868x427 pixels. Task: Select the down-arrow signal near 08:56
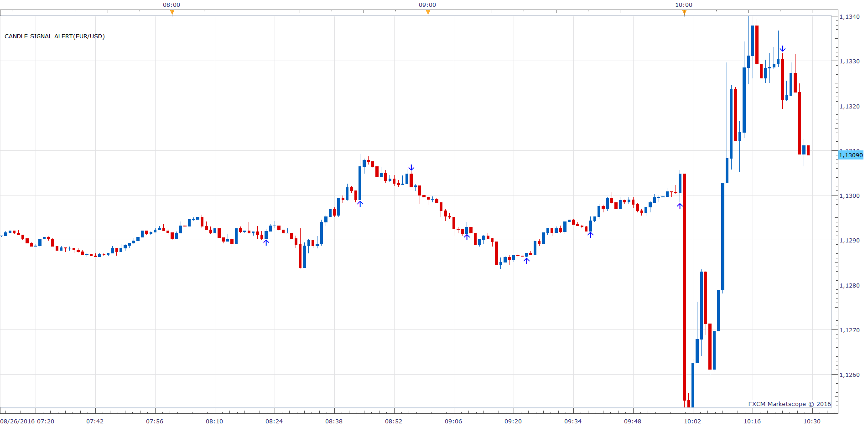pos(411,168)
